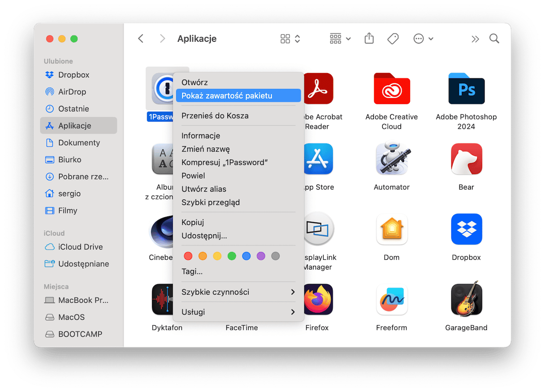Click the Share toolbar icon
The image size is (545, 392).
tap(369, 39)
